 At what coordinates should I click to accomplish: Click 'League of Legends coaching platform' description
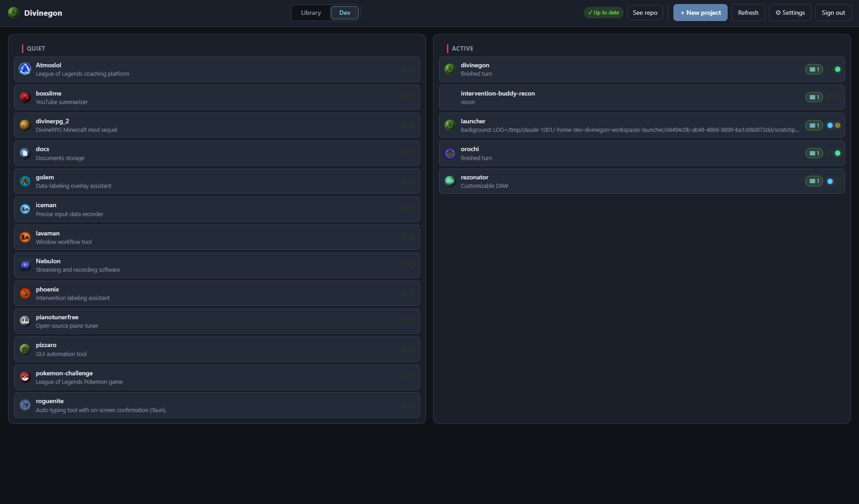[x=82, y=74]
